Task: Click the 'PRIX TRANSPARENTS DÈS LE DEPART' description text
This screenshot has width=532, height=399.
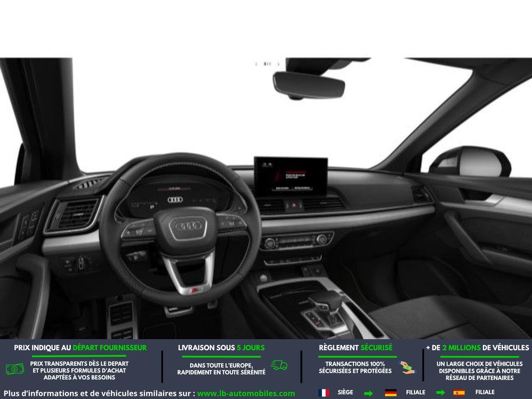Action: point(79,370)
